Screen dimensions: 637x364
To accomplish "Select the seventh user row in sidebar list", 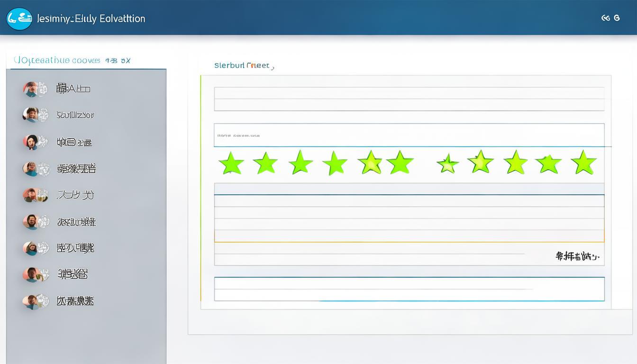I will pyautogui.click(x=75, y=248).
